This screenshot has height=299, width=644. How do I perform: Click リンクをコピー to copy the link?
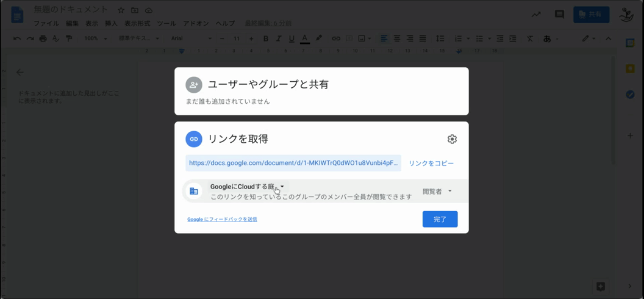point(431,163)
